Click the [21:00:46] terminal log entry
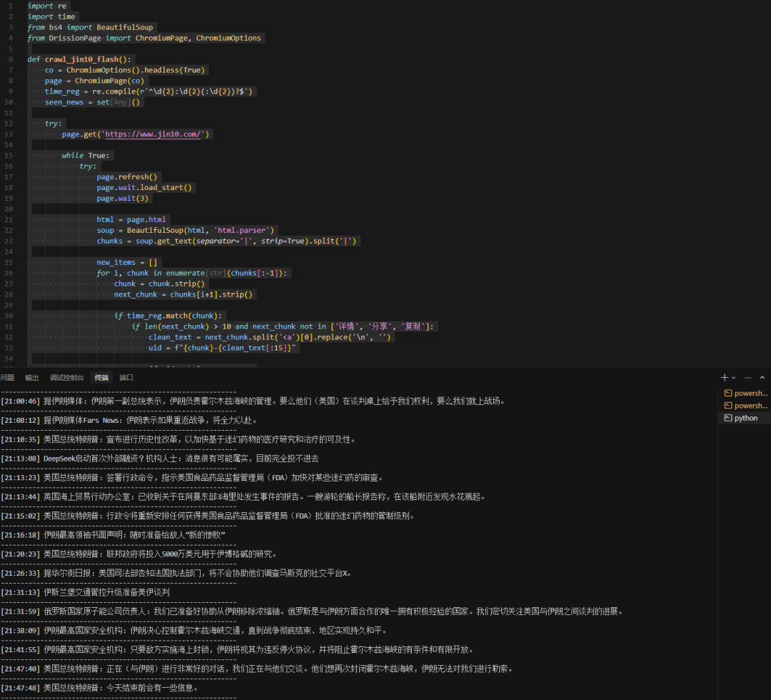This screenshot has width=771, height=700. (x=253, y=401)
